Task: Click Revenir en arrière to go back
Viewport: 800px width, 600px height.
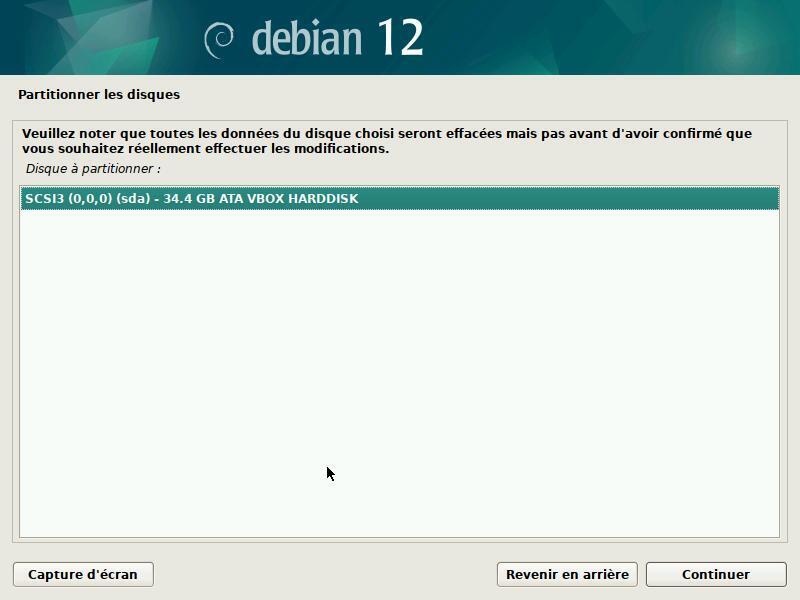Action: pos(564,574)
